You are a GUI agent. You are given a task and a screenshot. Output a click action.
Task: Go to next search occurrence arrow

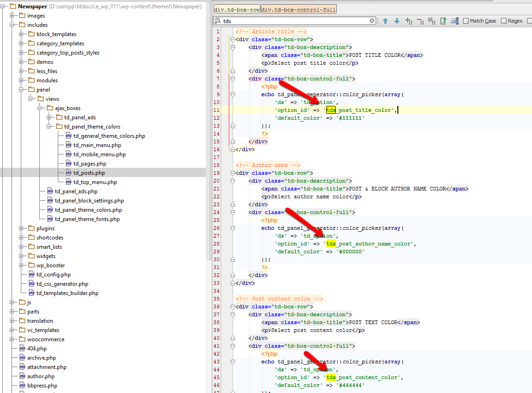396,21
